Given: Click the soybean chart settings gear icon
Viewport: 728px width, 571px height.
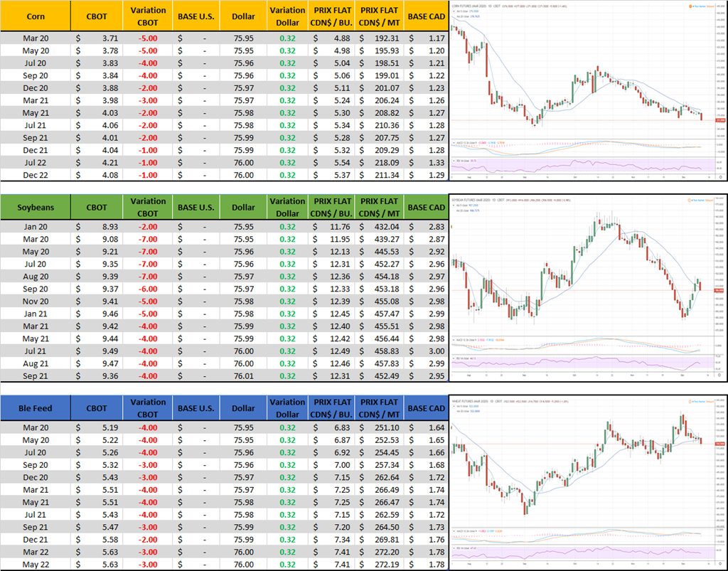Looking at the screenshot, I should pos(719,374).
